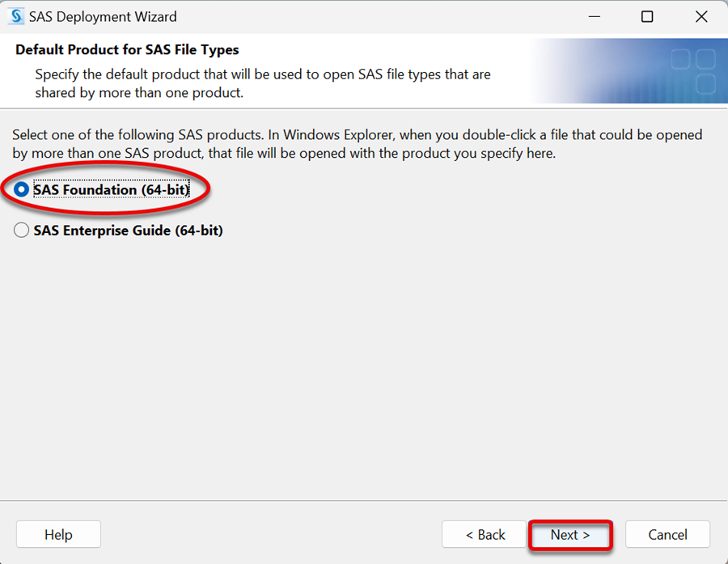728x564 pixels.
Task: Click the separator line above the bottom buttons
Action: pyautogui.click(x=364, y=501)
